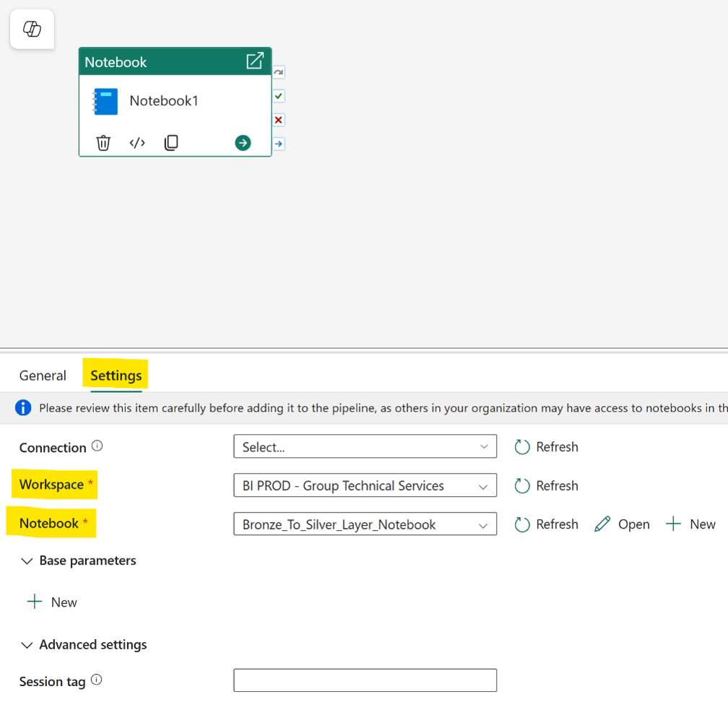
Task: Refresh the Notebook list
Action: click(547, 524)
